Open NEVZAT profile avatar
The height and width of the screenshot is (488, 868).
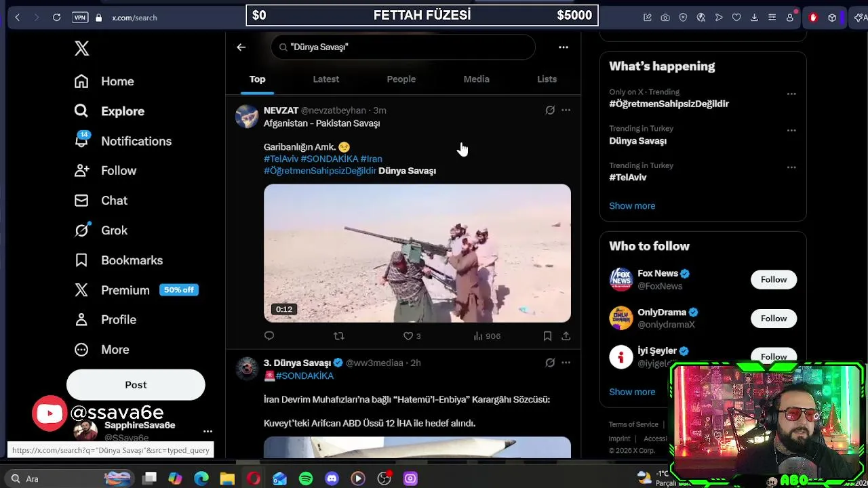tap(247, 117)
